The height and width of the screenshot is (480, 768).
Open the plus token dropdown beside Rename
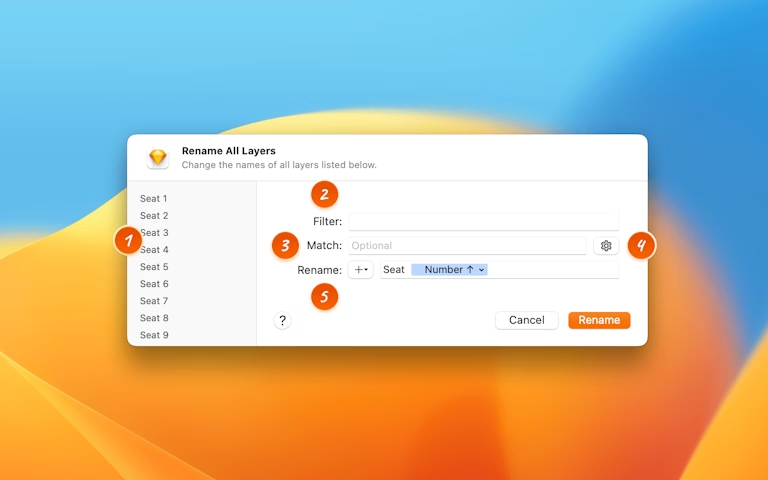point(360,270)
